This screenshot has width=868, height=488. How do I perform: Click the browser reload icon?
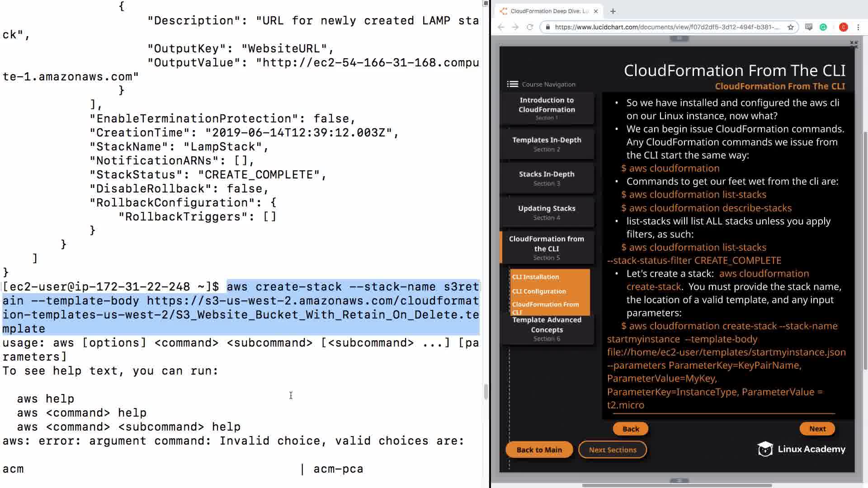[530, 27]
